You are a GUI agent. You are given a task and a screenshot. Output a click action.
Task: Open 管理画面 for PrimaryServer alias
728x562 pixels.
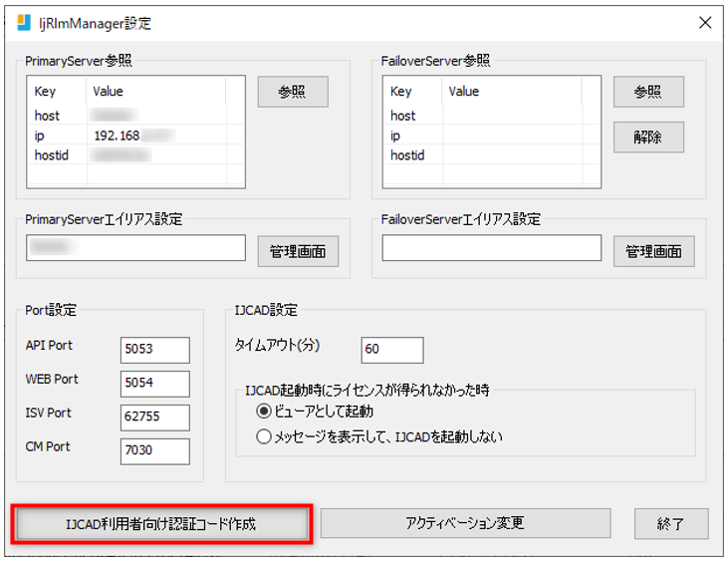(298, 251)
